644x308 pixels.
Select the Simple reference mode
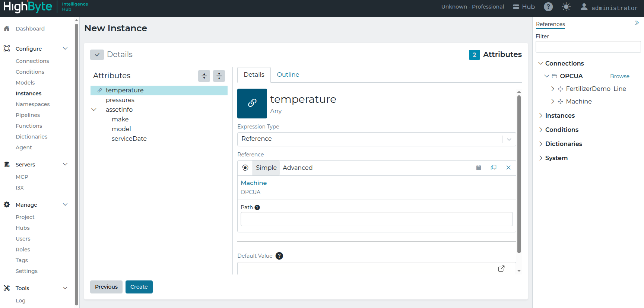(x=266, y=168)
